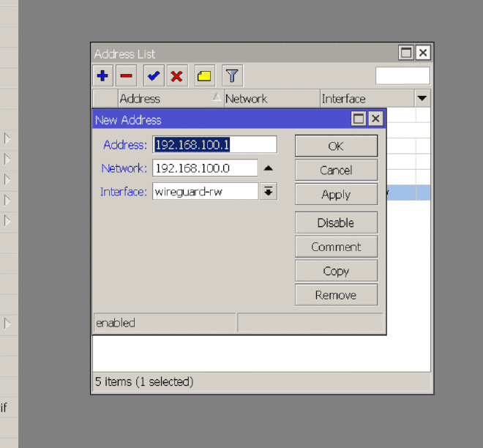Click the Address List search field

pyautogui.click(x=402, y=75)
